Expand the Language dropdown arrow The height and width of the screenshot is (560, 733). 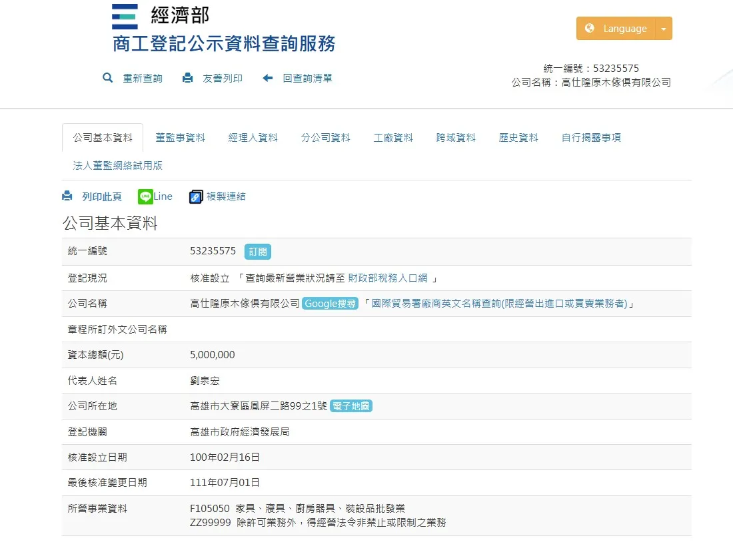(664, 29)
